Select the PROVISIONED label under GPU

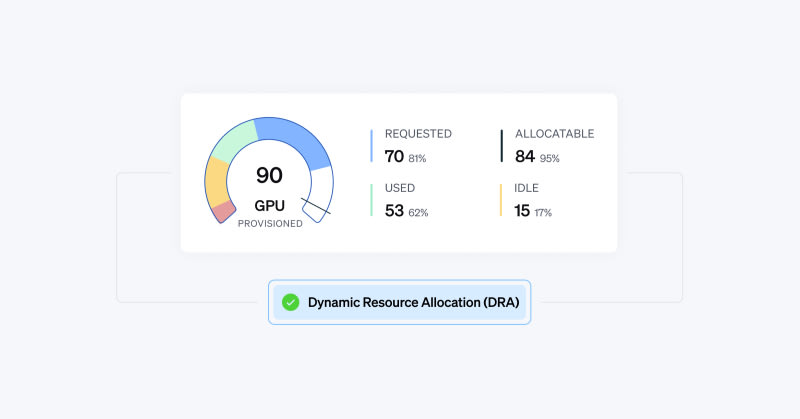point(270,224)
